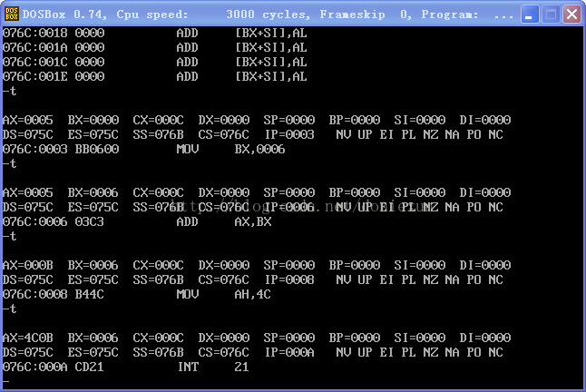
Task: Click the 'MOV BX,0006' instruction
Action: click(230, 149)
